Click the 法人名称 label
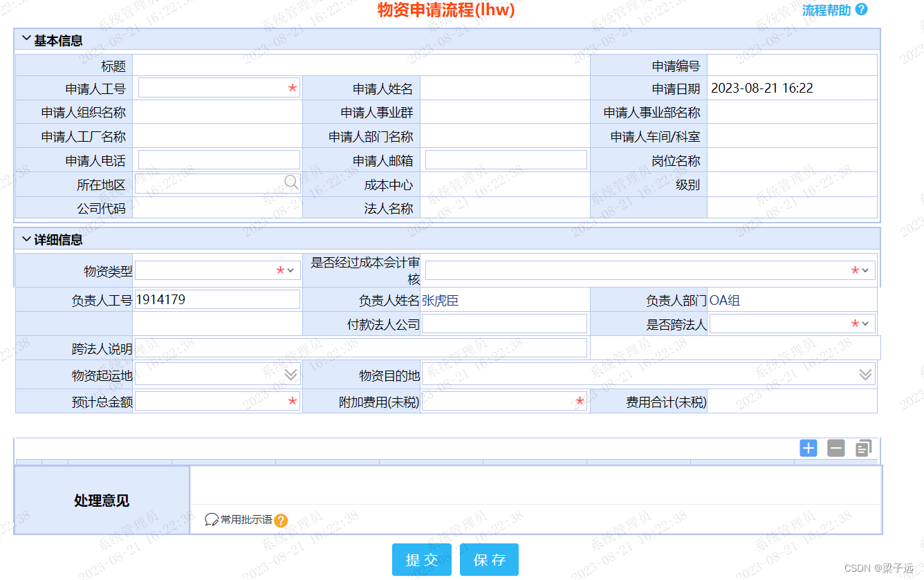This screenshot has width=924, height=580. 389,208
